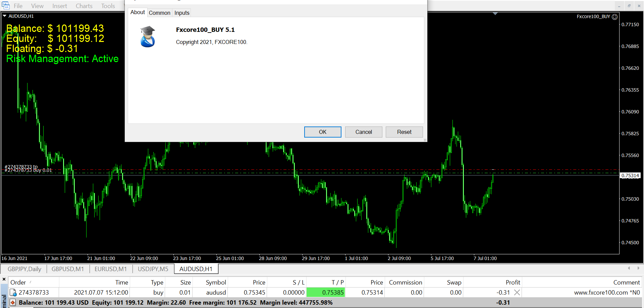644x308 pixels.
Task: Open the Inputs tab in the dialog
Action: coord(182,13)
